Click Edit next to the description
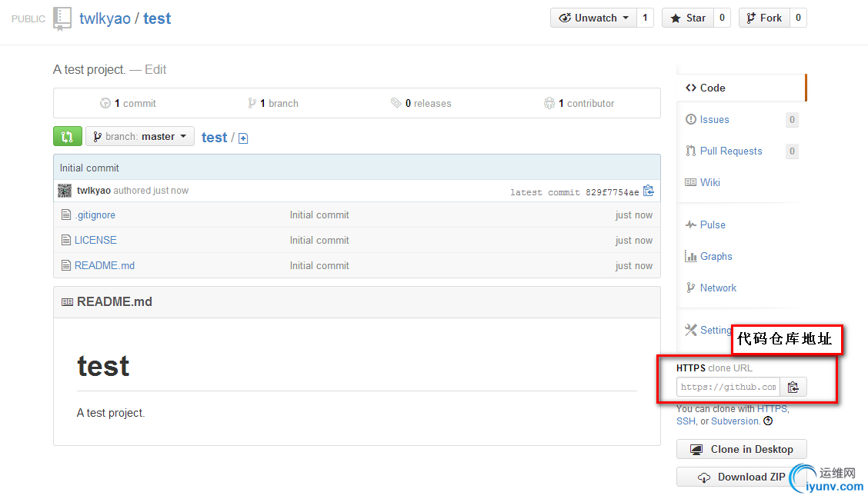Image resolution: width=868 pixels, height=499 pixels. coord(155,70)
